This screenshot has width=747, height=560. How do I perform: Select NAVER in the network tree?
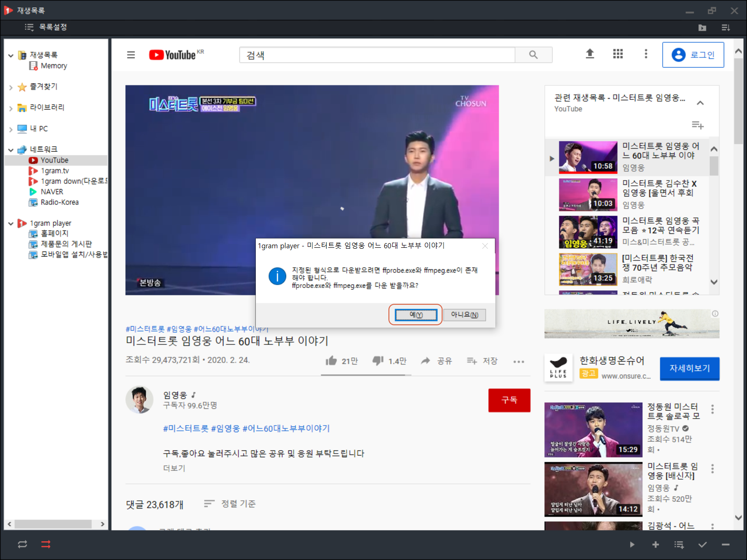pos(46,192)
